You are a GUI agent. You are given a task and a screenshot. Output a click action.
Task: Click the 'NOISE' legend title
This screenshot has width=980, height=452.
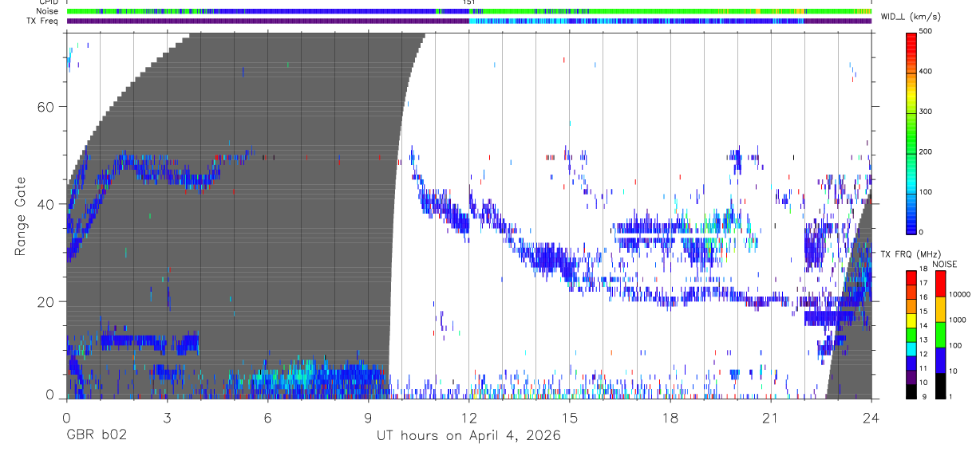(x=944, y=264)
